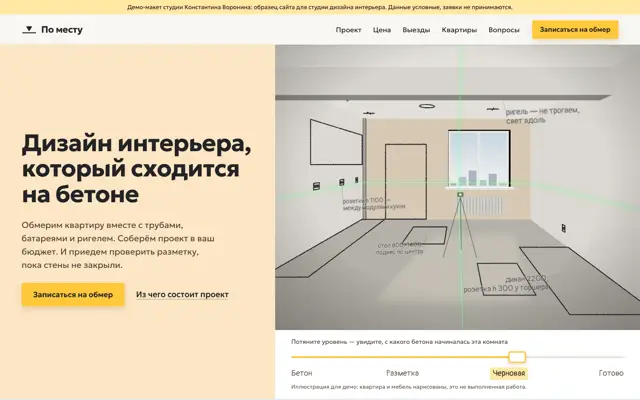Click the room illustration window
Screen dimensions: 640x400
pos(479,158)
